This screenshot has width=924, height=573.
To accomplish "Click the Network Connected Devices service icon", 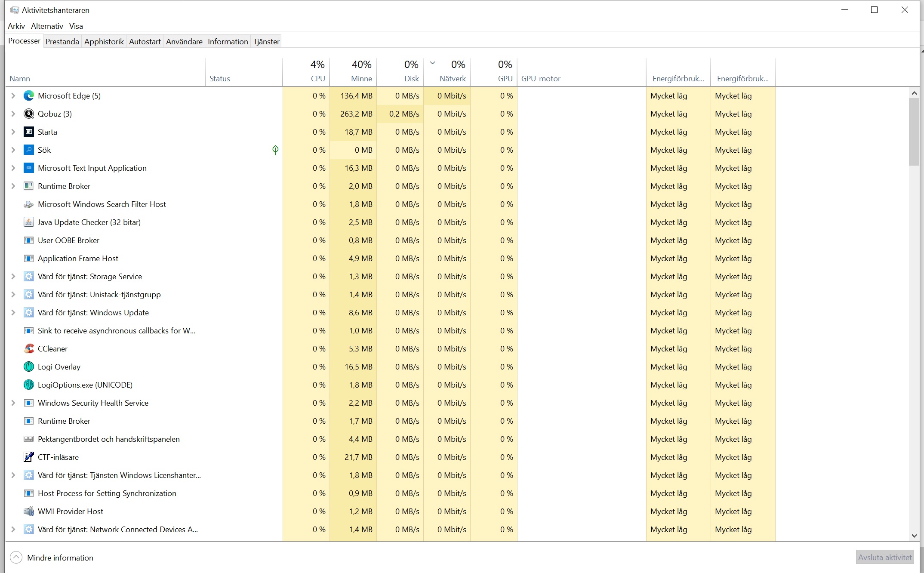I will [x=29, y=530].
